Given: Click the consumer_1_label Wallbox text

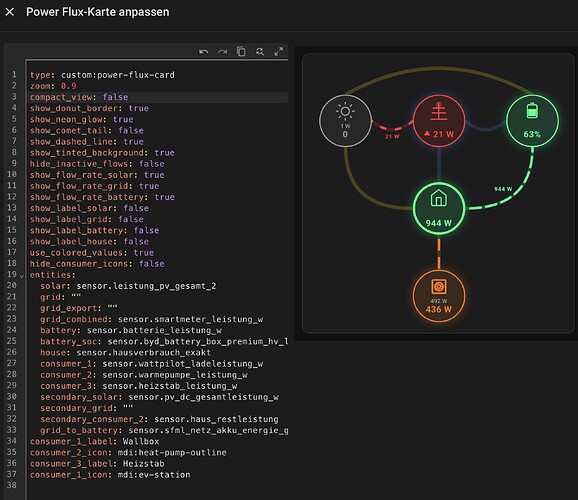Looking at the screenshot, I should [x=141, y=441].
